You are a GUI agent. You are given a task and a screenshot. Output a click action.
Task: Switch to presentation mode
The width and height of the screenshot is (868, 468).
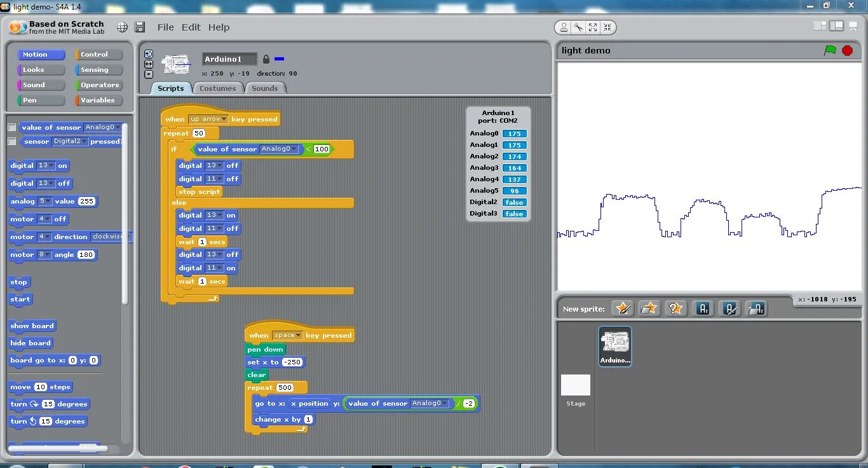853,26
